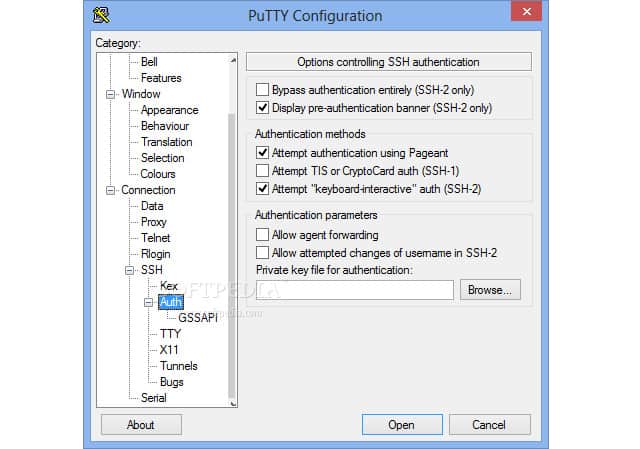This screenshot has width=640, height=449.
Task: Click category tree scrollbar down arrow
Action: pos(233,403)
